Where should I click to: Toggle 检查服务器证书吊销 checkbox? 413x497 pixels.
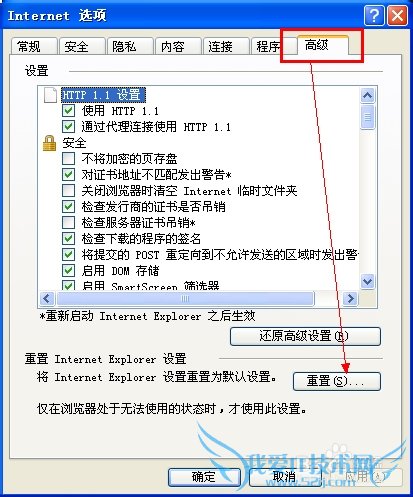[x=68, y=222]
